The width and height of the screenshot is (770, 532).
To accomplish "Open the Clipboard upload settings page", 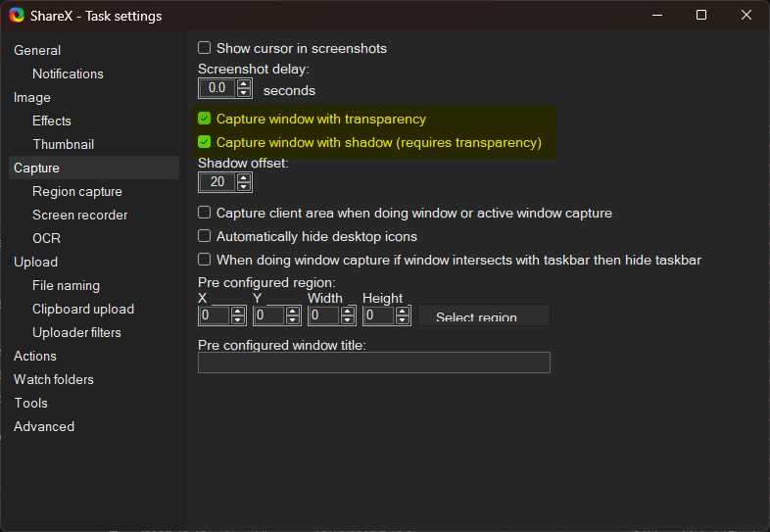I will [x=83, y=310].
